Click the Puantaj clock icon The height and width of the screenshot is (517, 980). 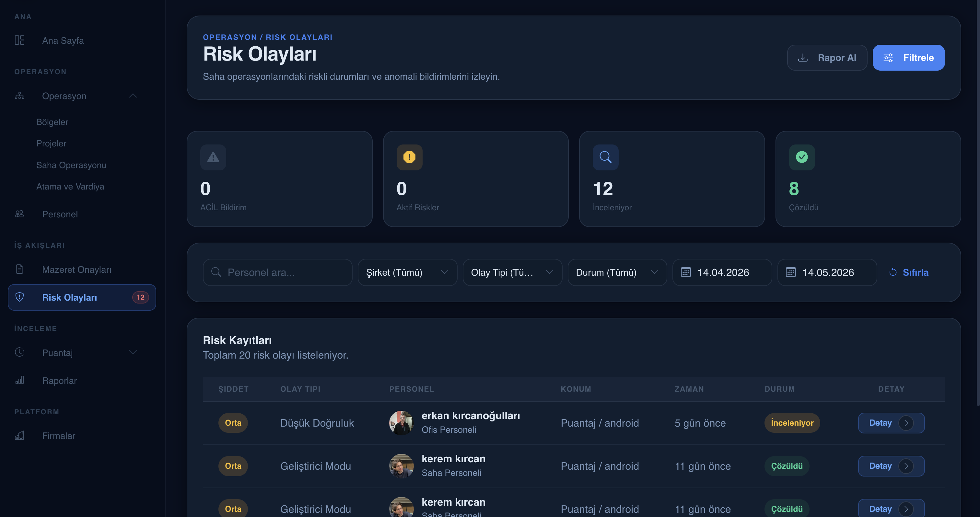[19, 352]
